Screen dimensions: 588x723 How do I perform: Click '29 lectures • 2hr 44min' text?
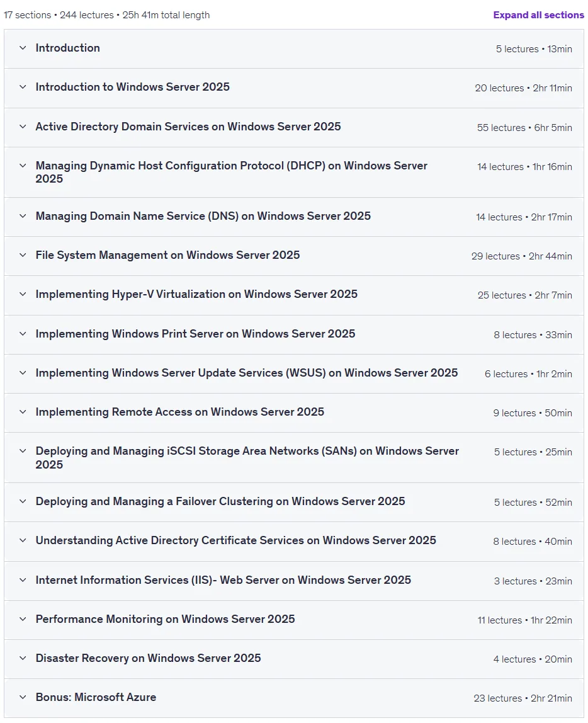point(522,256)
